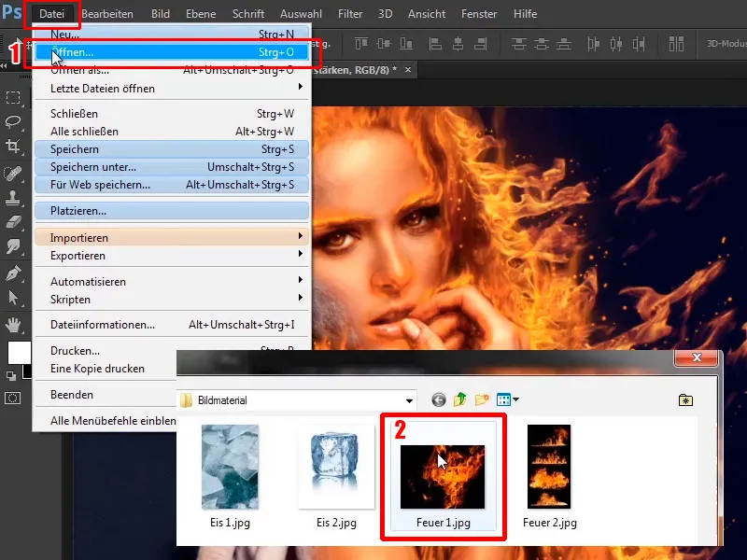Viewport: 747px width, 560px height.
Task: Distribute bottom edges in options bar
Action: [564, 44]
